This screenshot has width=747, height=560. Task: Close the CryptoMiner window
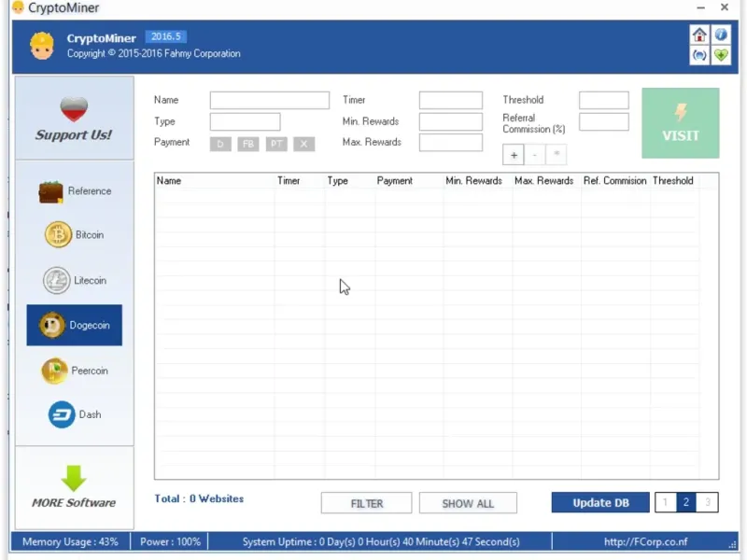pyautogui.click(x=725, y=7)
